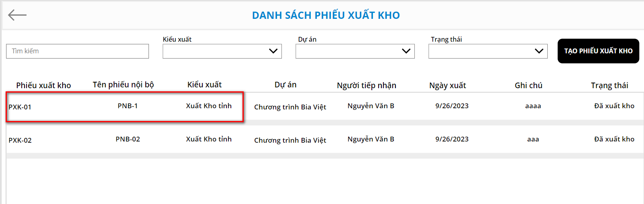This screenshot has height=204, width=644.
Task: Click the DANH SÁCH PHIẾU XUẤT KHO title
Action: pyautogui.click(x=326, y=15)
